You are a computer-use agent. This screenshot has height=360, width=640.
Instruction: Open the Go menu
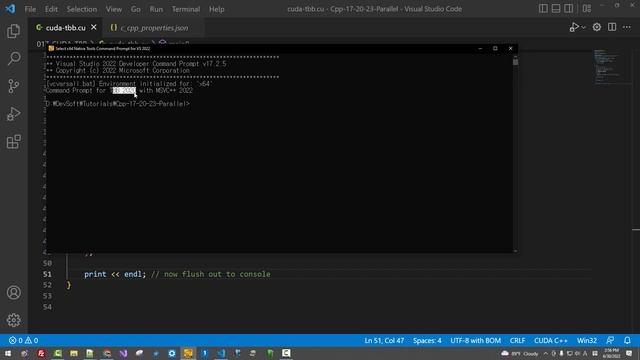tap(136, 9)
